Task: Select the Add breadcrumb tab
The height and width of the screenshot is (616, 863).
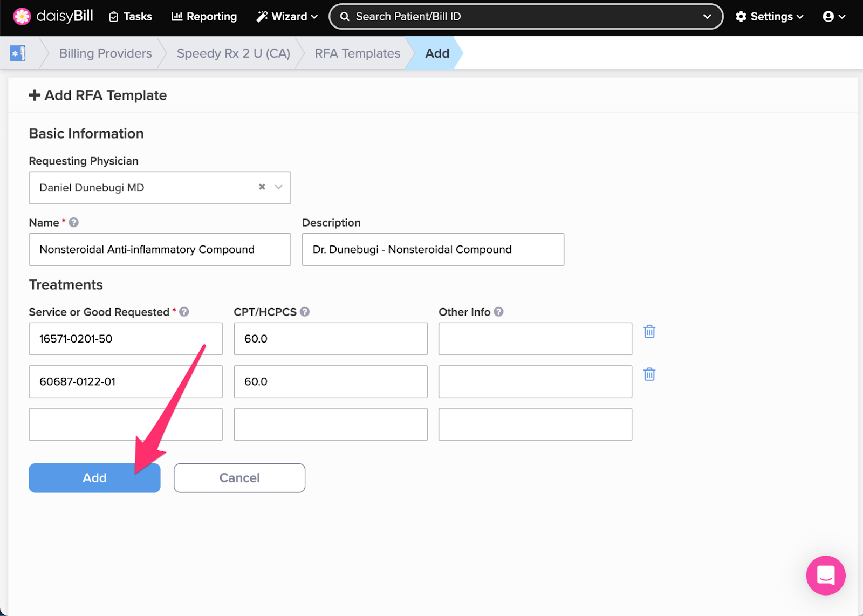Action: click(x=437, y=53)
